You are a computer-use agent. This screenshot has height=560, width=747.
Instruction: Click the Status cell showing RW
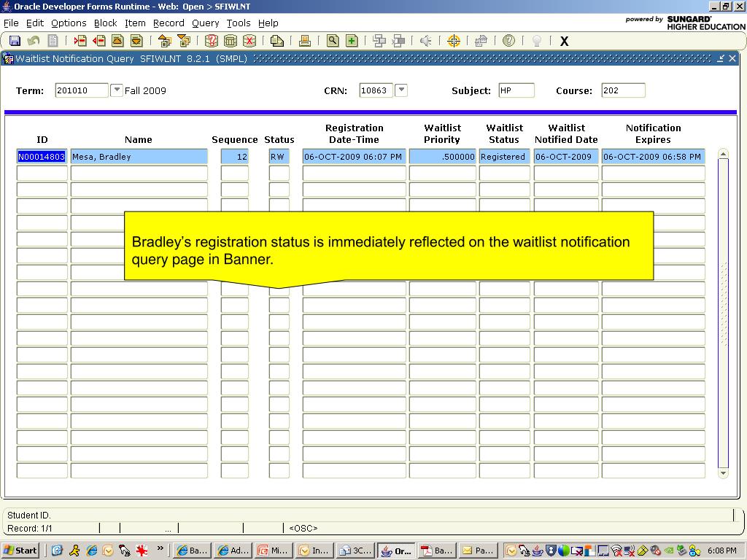pyautogui.click(x=279, y=157)
